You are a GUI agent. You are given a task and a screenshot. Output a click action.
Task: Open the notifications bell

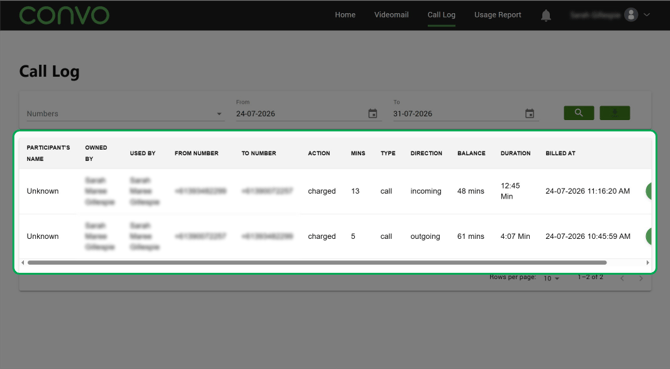click(546, 15)
